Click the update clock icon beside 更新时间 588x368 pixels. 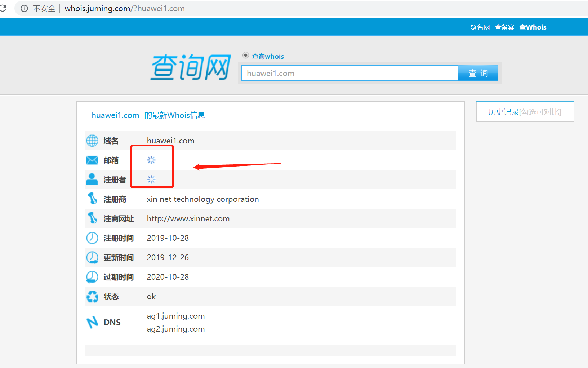(x=92, y=257)
